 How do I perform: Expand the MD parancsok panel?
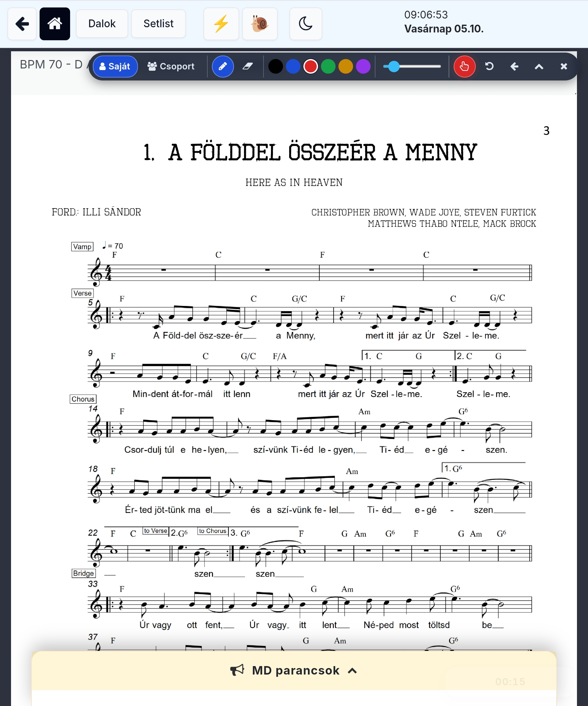tap(294, 670)
